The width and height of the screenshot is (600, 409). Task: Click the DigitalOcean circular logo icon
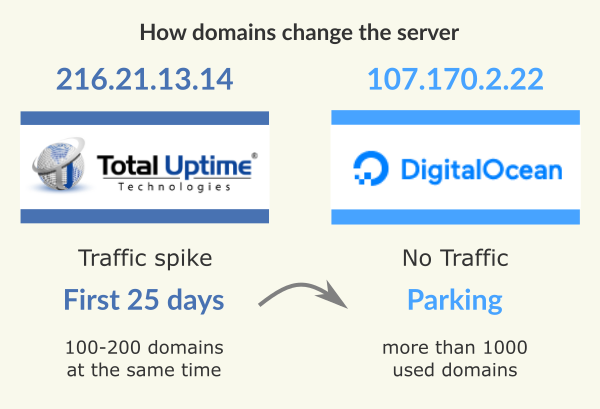[370, 168]
